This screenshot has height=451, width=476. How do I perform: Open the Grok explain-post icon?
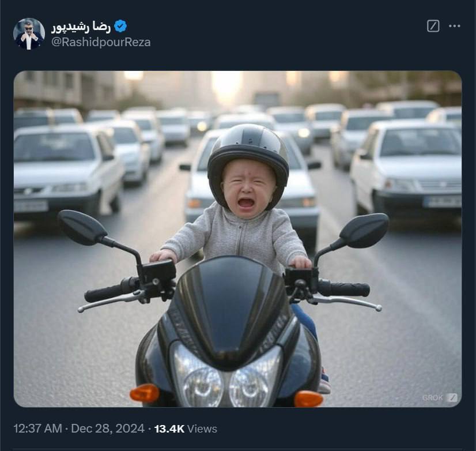pos(433,26)
